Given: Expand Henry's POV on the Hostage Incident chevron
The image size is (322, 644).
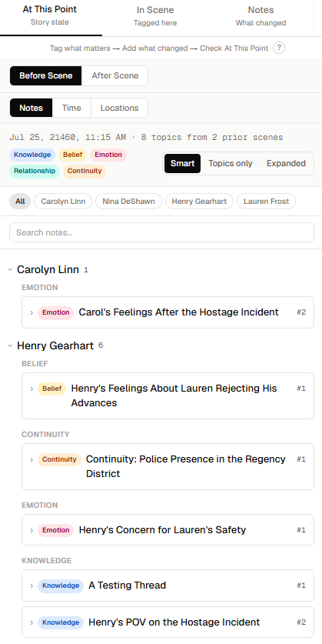Looking at the screenshot, I should [32, 622].
